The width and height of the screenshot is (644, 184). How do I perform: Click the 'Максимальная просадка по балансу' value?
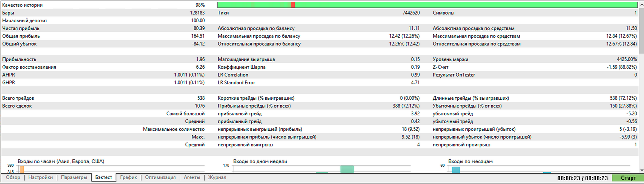click(404, 36)
